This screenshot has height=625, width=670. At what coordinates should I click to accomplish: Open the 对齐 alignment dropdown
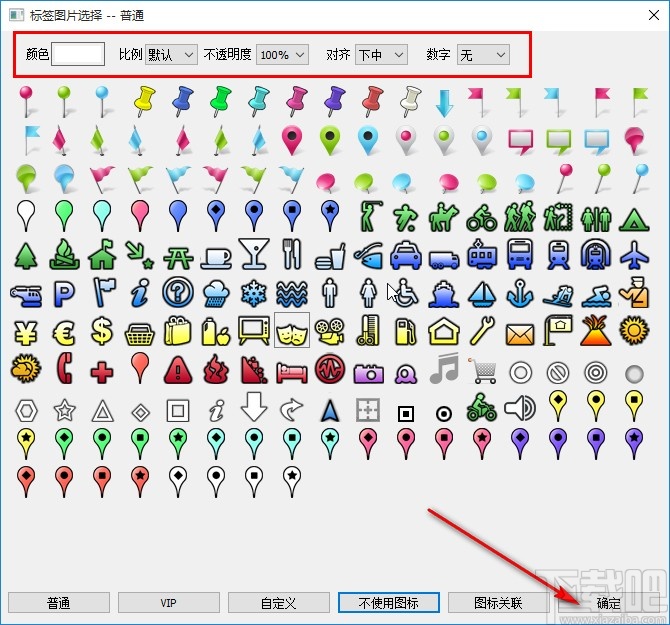pos(381,55)
